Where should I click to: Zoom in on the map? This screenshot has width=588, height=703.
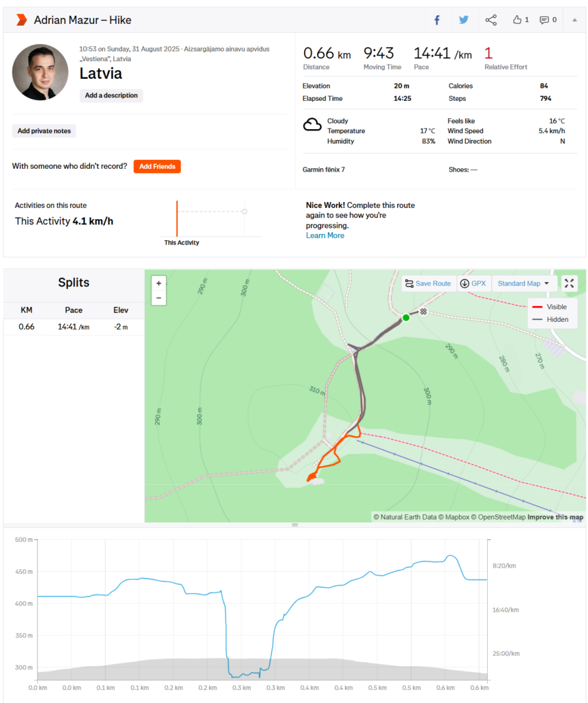[159, 283]
